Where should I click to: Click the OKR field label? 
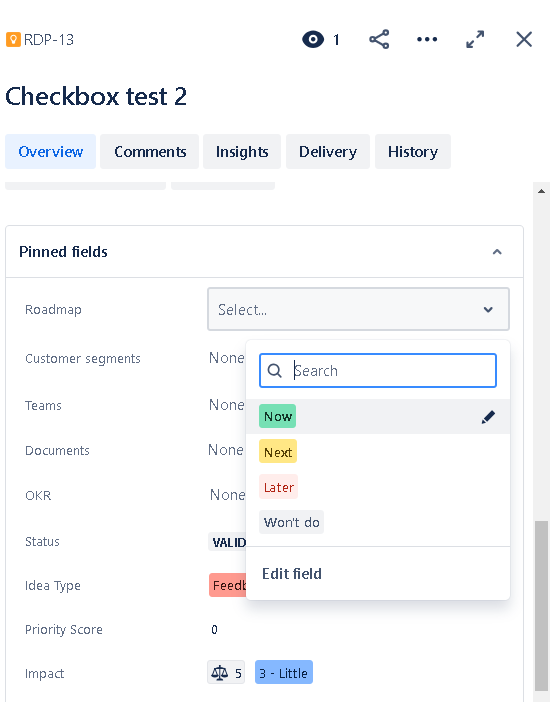pos(38,496)
